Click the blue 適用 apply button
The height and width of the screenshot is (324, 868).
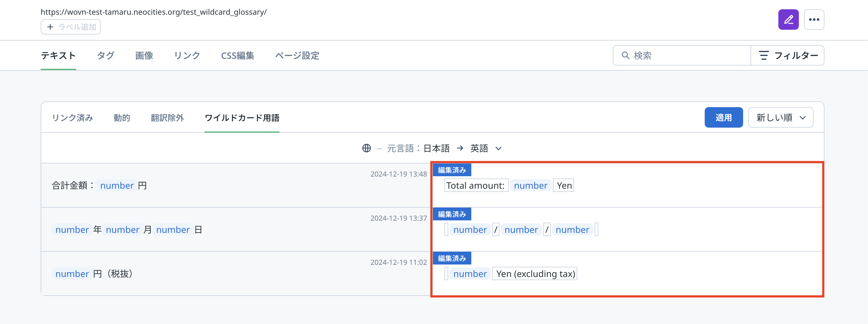tap(724, 117)
